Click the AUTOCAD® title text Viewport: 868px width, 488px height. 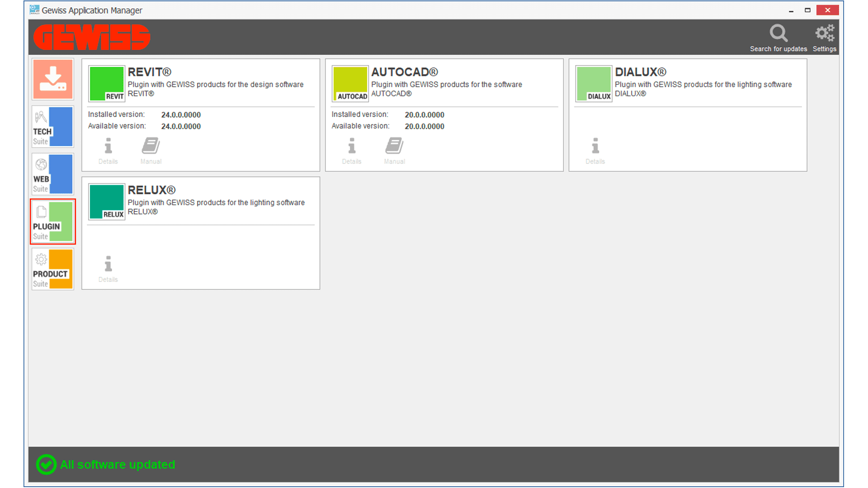click(x=405, y=72)
